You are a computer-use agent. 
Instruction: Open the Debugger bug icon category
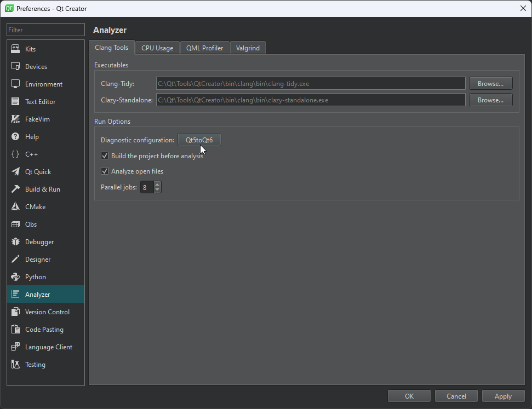[x=15, y=242]
